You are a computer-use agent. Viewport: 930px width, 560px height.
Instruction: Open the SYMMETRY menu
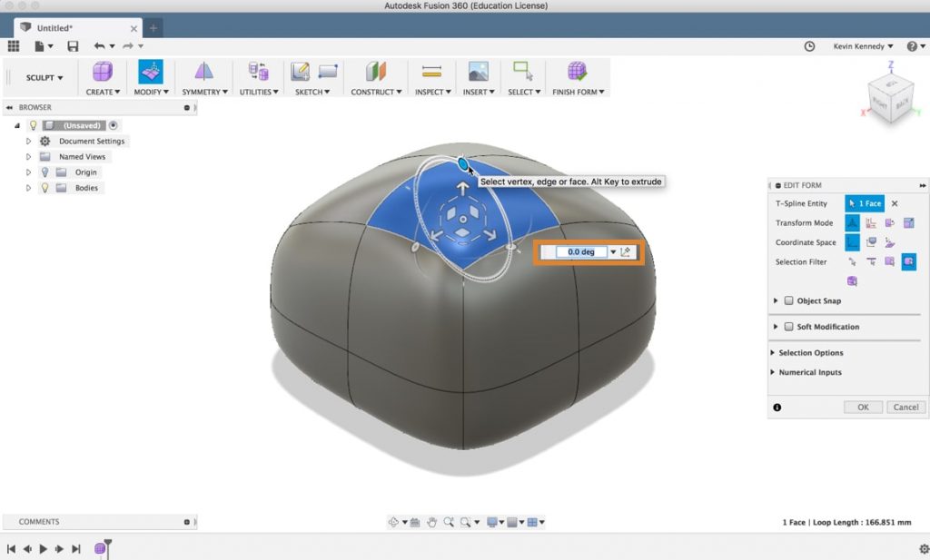tap(204, 92)
